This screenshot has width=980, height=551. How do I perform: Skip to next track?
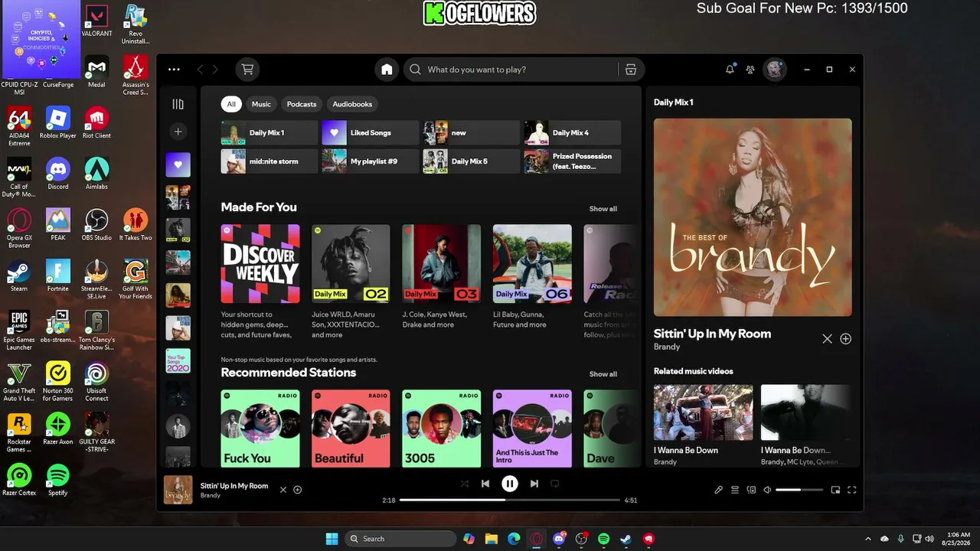[534, 484]
